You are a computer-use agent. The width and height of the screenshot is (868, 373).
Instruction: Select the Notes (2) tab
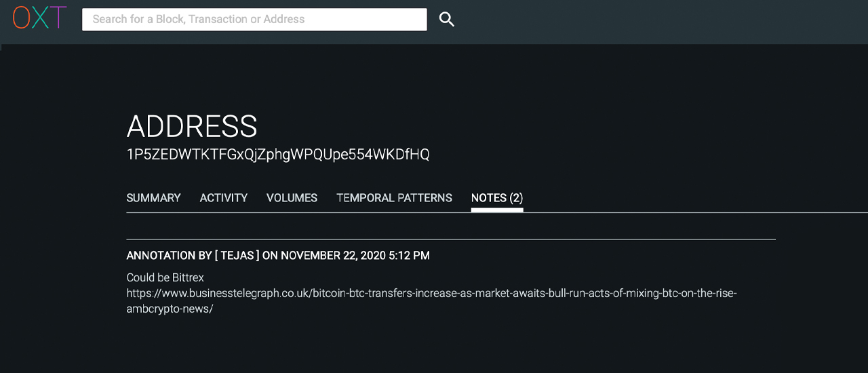click(x=496, y=198)
